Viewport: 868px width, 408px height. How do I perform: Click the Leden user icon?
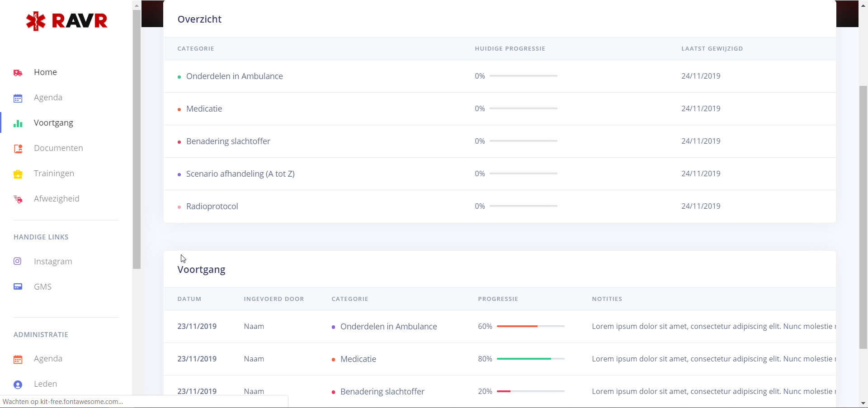pos(18,385)
